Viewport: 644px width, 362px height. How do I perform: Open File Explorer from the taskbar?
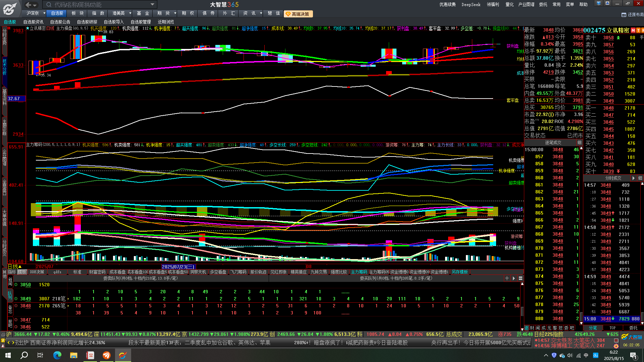point(74,355)
